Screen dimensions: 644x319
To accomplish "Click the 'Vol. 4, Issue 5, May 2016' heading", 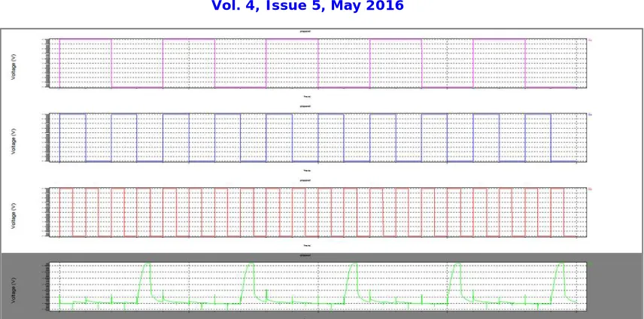I will coord(307,6).
